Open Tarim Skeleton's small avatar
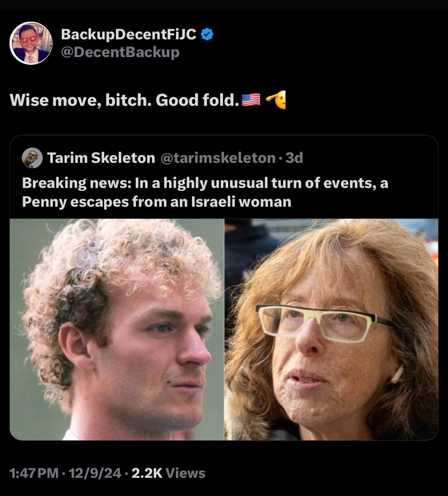This screenshot has width=448, height=496. 32,158
